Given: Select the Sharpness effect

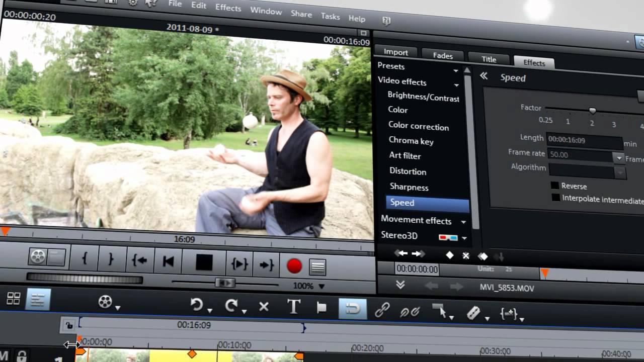Looking at the screenshot, I should click(409, 187).
